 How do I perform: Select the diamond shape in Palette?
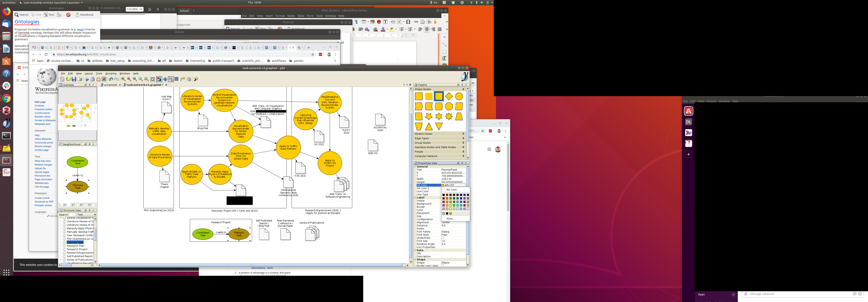(449, 96)
